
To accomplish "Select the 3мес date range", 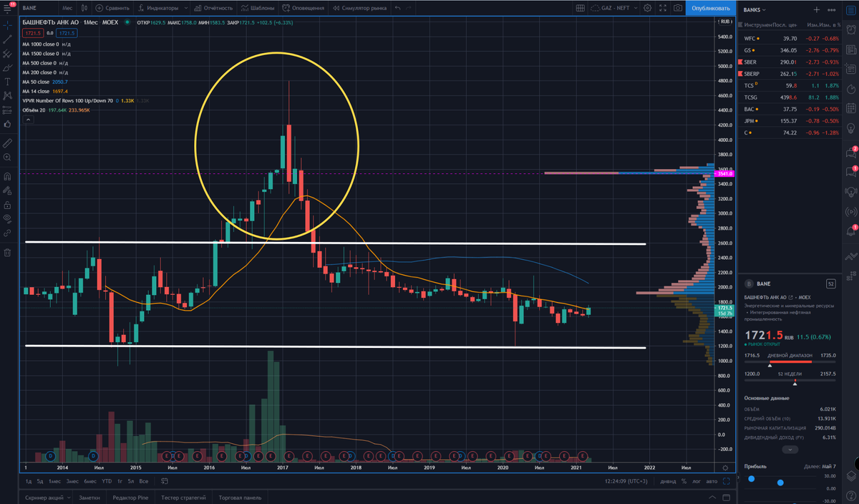I will (72, 481).
